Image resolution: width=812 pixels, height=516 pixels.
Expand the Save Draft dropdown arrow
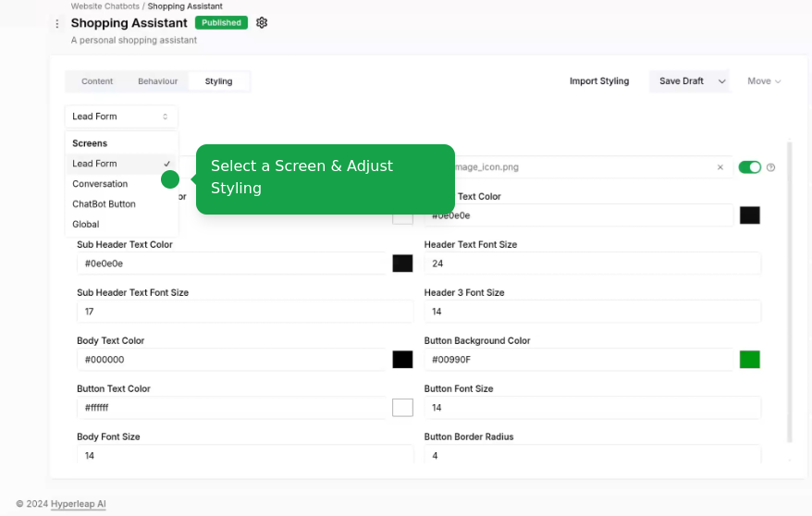tap(721, 81)
